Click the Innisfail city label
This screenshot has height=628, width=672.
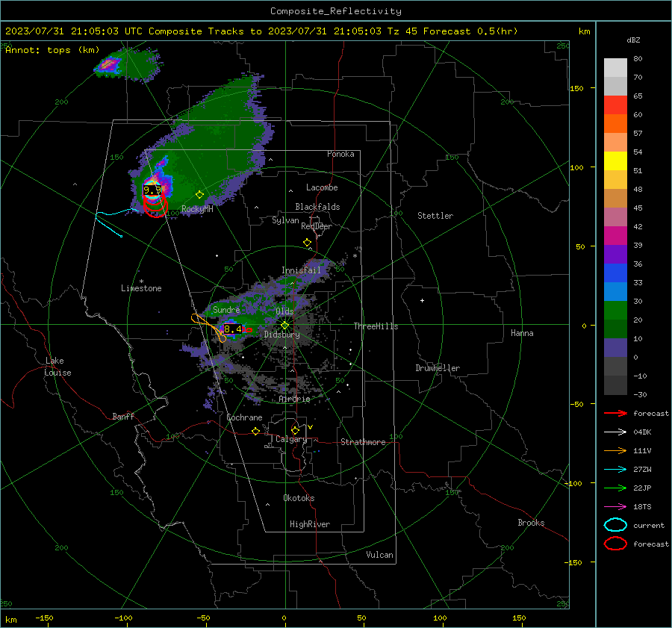pos(302,270)
